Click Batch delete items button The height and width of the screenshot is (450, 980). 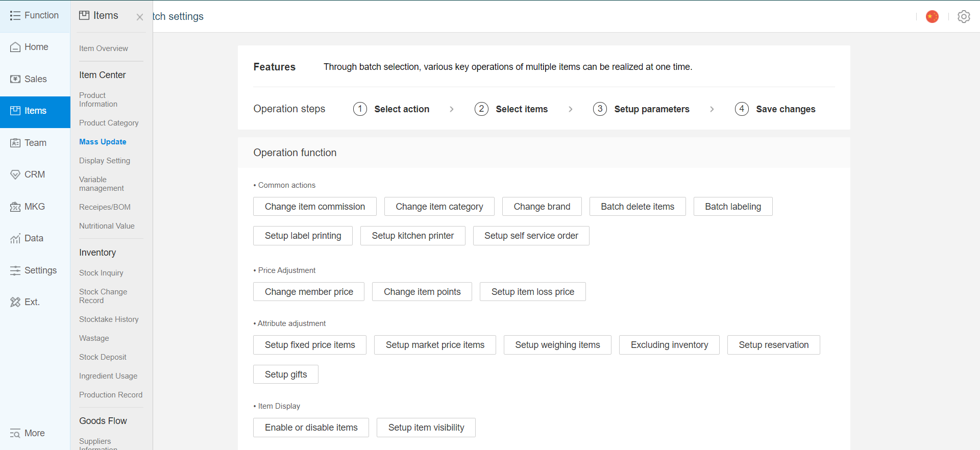click(x=638, y=207)
